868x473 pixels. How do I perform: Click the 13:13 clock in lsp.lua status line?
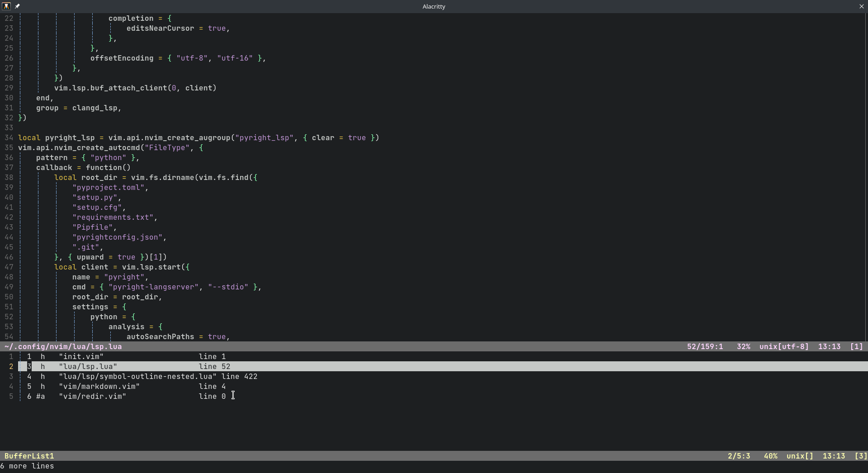pyautogui.click(x=829, y=346)
